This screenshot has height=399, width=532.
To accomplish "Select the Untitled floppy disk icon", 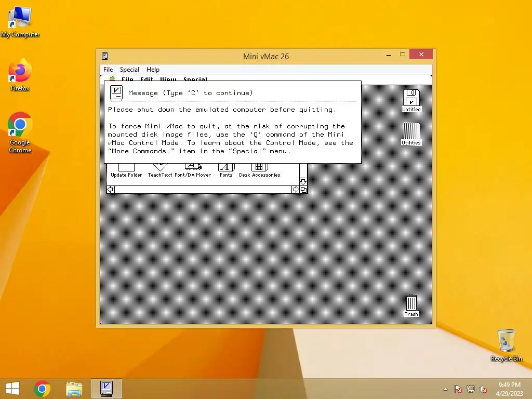I will 411,100.
